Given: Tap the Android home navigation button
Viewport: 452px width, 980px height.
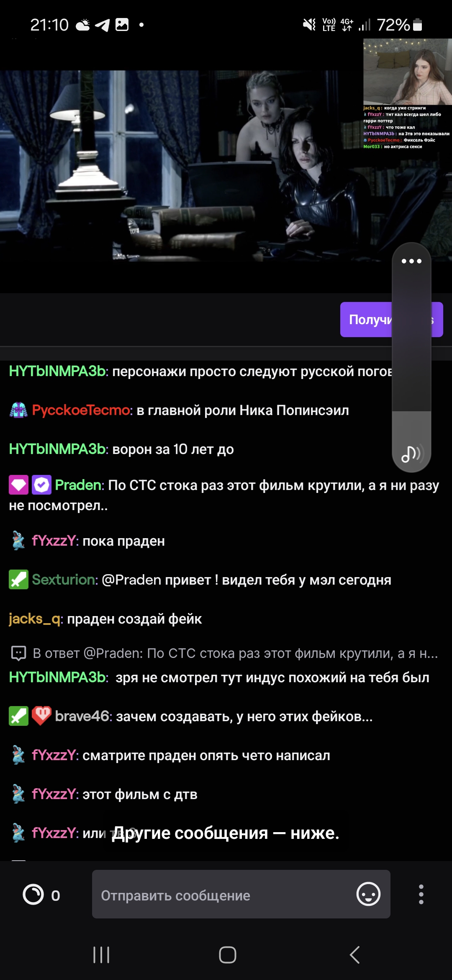Looking at the screenshot, I should (x=227, y=955).
